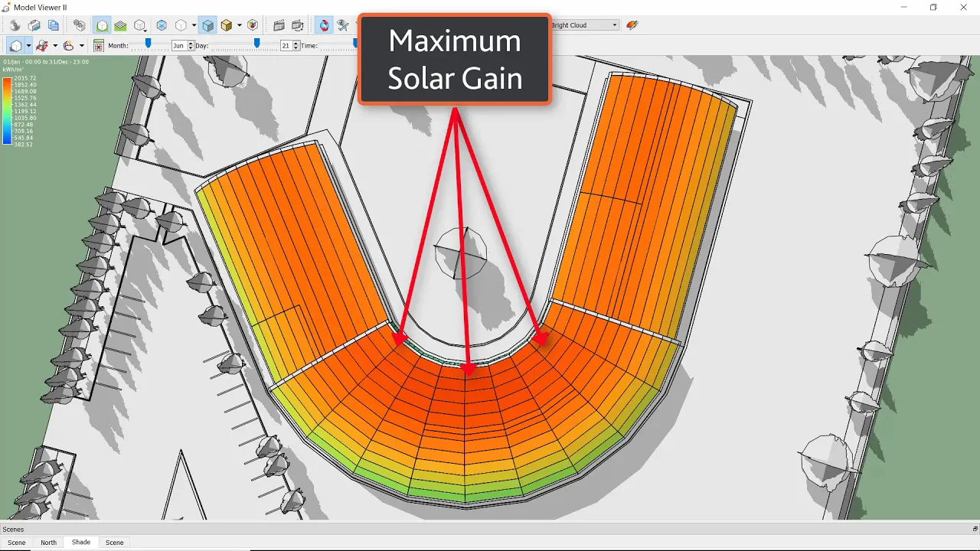Click the Month slider handle
The height and width of the screenshot is (551, 980).
[x=148, y=44]
